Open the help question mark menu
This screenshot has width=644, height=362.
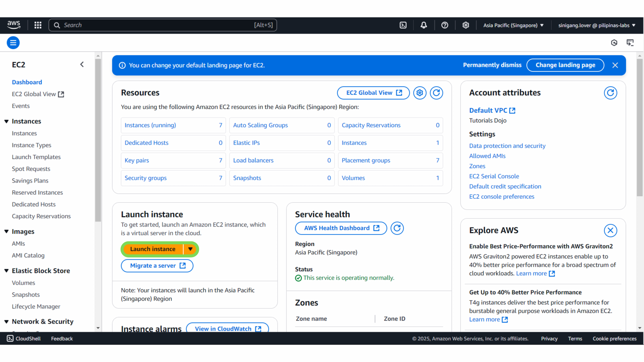(445, 25)
